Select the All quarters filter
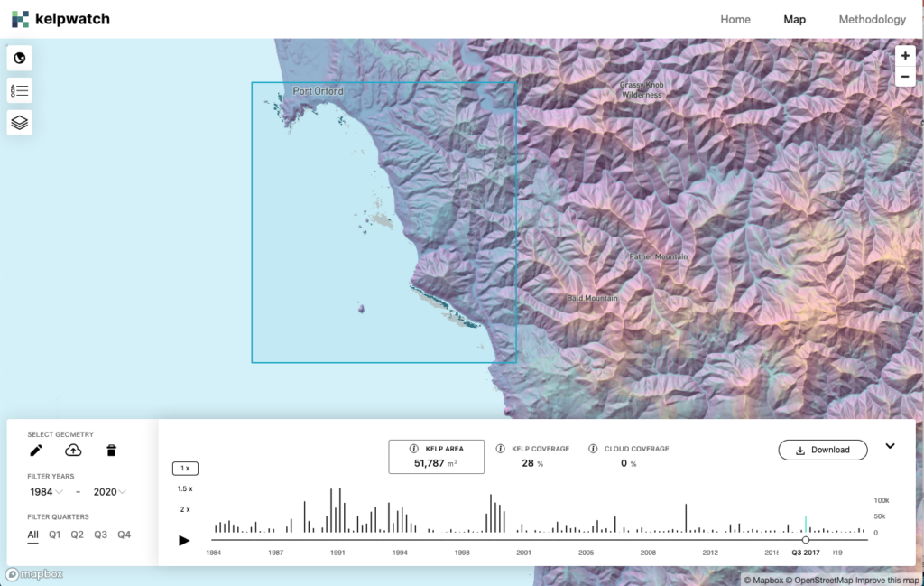Viewport: 924px width, 586px height. pyautogui.click(x=32, y=535)
